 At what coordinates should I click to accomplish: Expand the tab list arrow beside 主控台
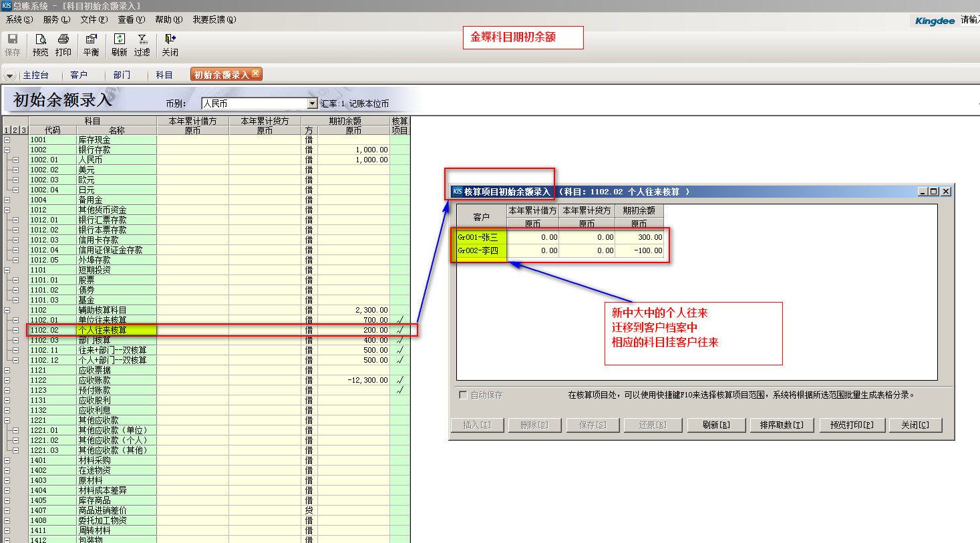(9, 75)
